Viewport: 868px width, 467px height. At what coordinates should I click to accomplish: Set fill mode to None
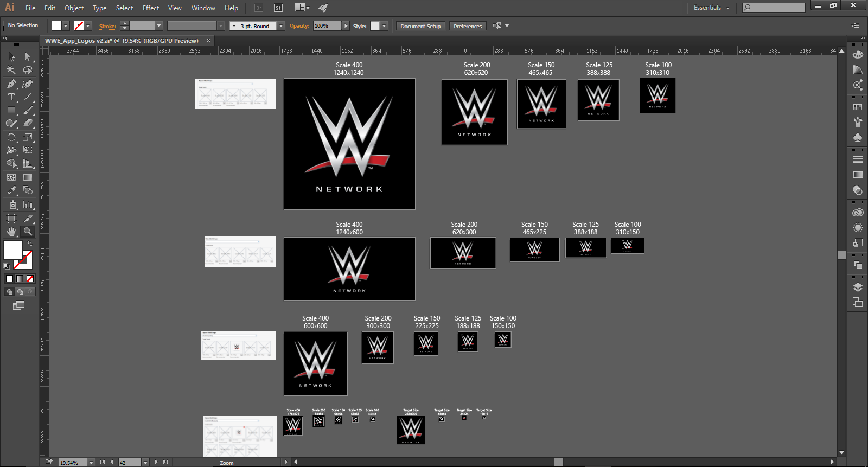tap(30, 278)
